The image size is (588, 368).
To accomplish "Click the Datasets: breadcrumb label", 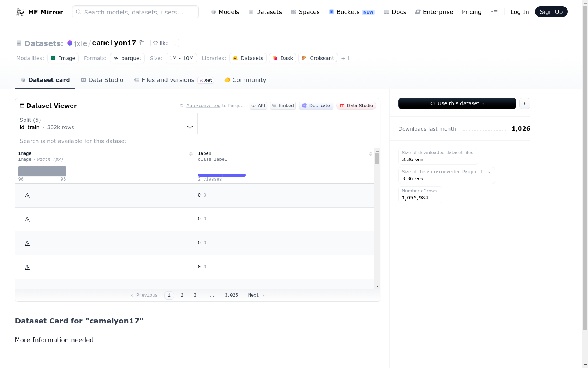I will 44,43.
